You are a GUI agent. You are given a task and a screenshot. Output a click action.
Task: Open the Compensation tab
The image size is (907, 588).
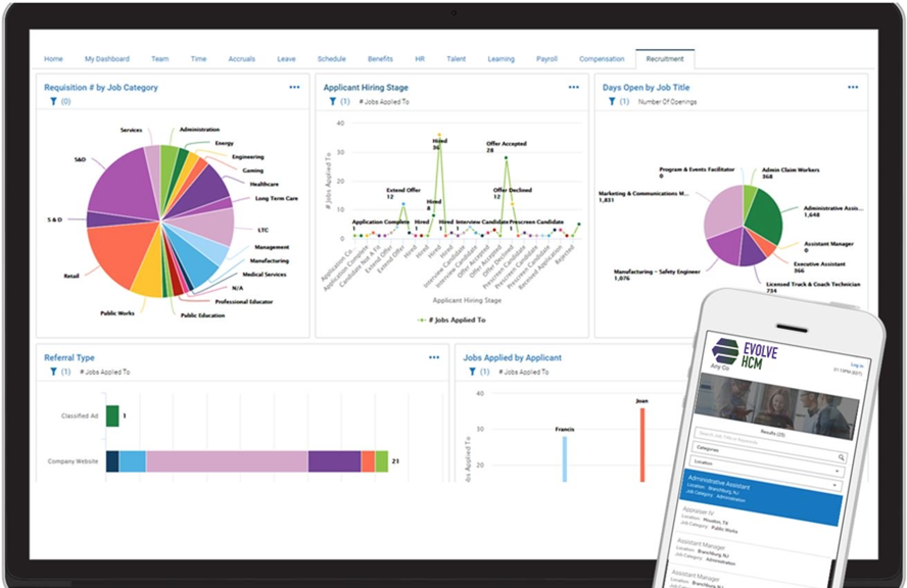[x=602, y=59]
